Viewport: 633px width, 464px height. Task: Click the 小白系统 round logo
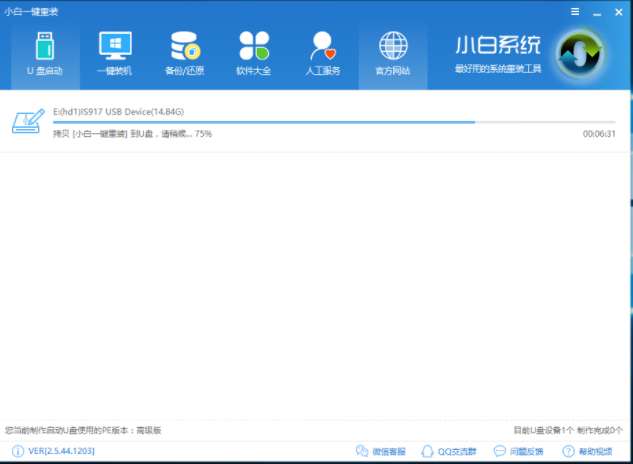580,53
